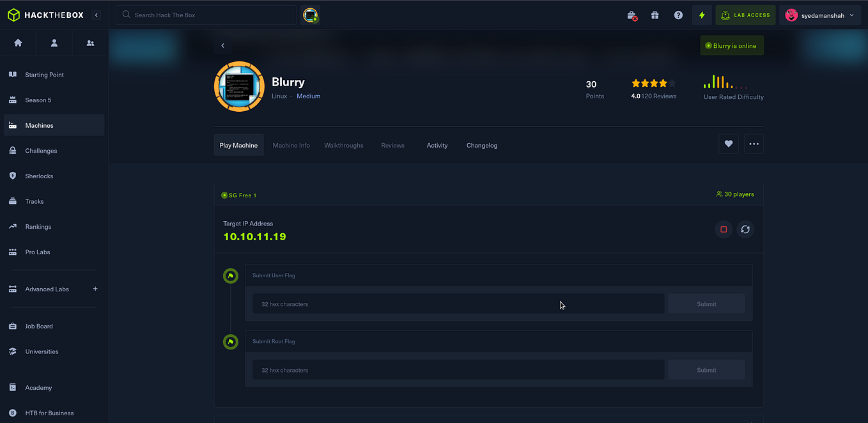Screen dimensions: 868x423
Task: Focus the Search Hack The Box field
Action: [x=206, y=15]
